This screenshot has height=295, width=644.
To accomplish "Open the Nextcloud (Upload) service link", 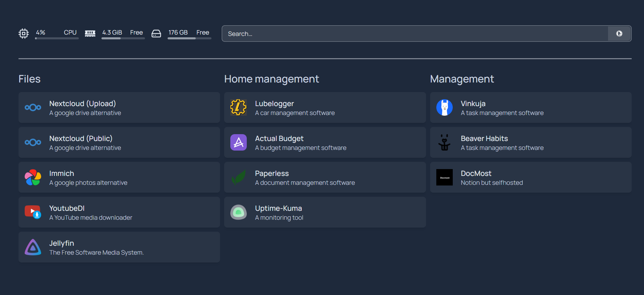I will point(119,107).
